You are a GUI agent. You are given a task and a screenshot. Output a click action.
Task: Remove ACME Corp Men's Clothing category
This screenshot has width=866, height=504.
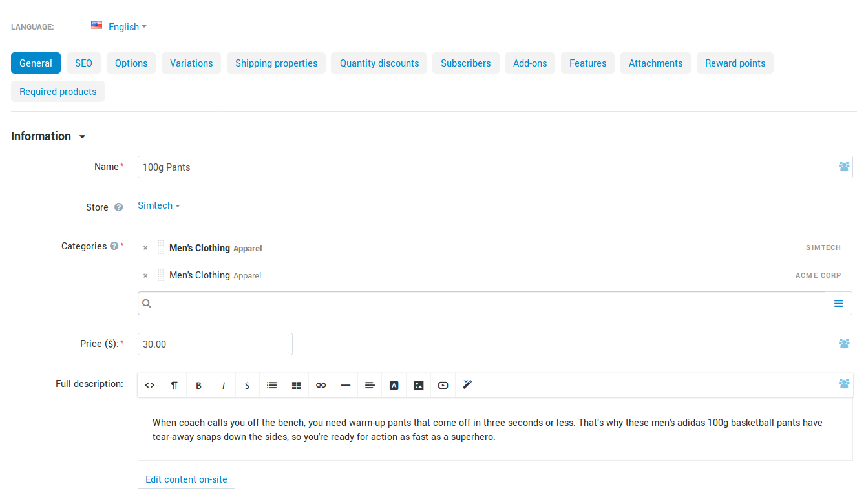[145, 275]
